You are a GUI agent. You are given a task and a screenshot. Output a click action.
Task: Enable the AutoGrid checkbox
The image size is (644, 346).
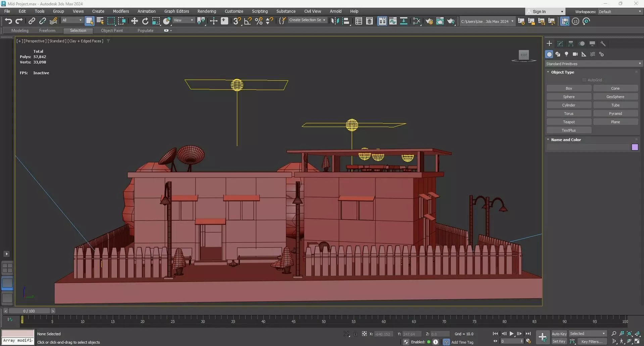click(x=584, y=80)
